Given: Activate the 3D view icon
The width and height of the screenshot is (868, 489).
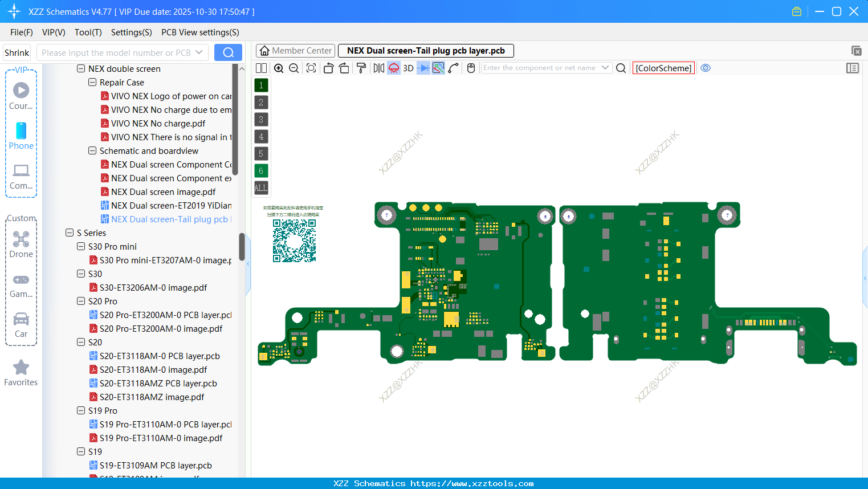Looking at the screenshot, I should click(x=408, y=68).
